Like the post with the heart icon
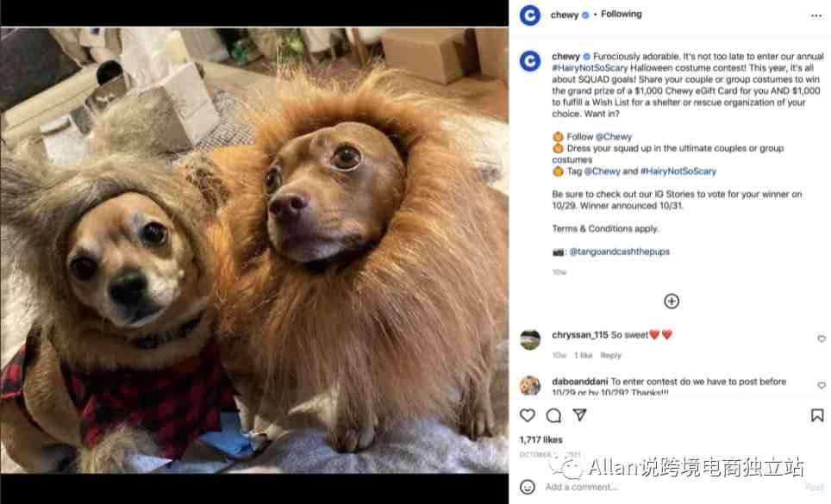The width and height of the screenshot is (831, 504). coord(528,415)
